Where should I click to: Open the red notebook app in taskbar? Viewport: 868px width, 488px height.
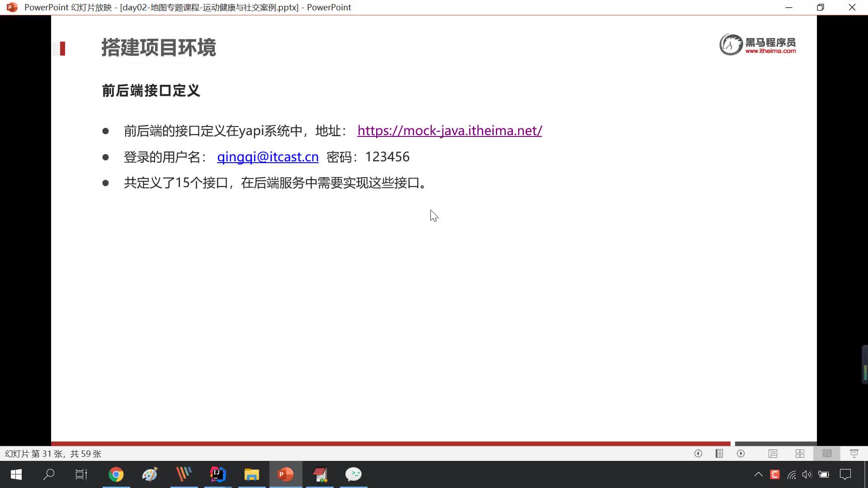[320, 474]
